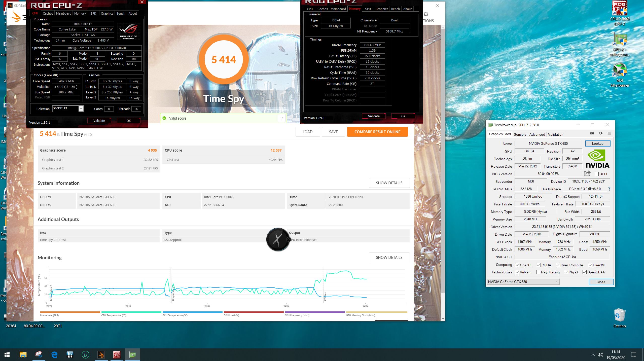Click the Bus Interface question mark icon

[x=609, y=189]
